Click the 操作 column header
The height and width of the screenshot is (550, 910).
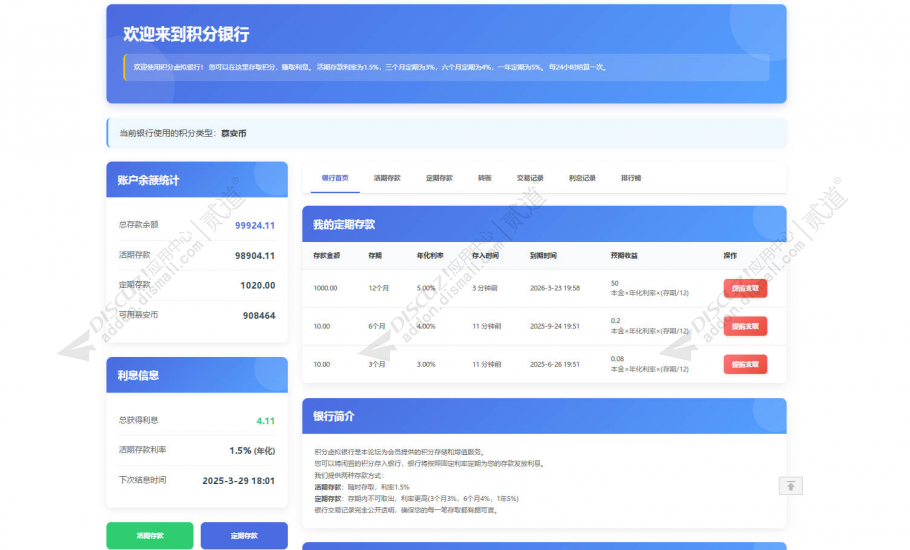pos(730,255)
